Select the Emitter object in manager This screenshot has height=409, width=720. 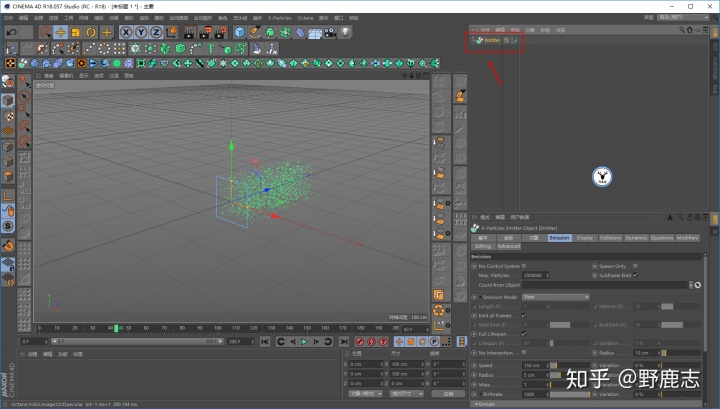click(492, 40)
